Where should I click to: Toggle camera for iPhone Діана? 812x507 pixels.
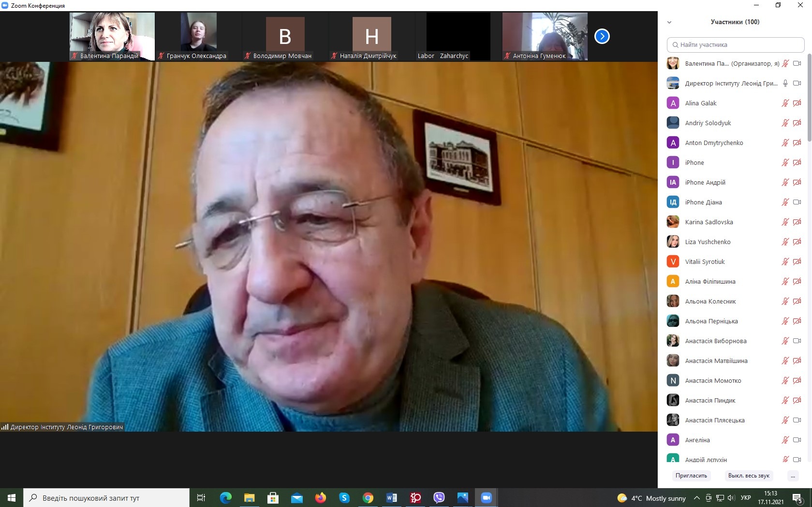pyautogui.click(x=797, y=202)
